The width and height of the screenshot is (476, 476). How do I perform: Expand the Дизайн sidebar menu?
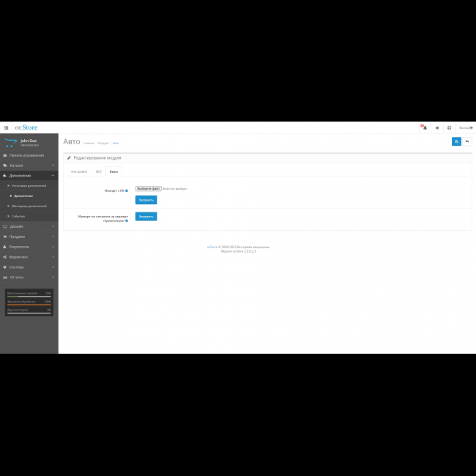pos(29,226)
